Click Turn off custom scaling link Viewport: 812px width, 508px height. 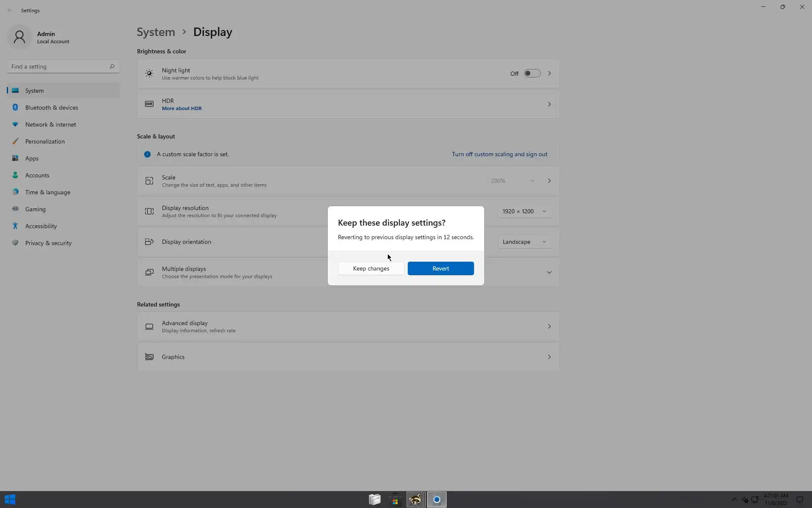click(x=499, y=154)
